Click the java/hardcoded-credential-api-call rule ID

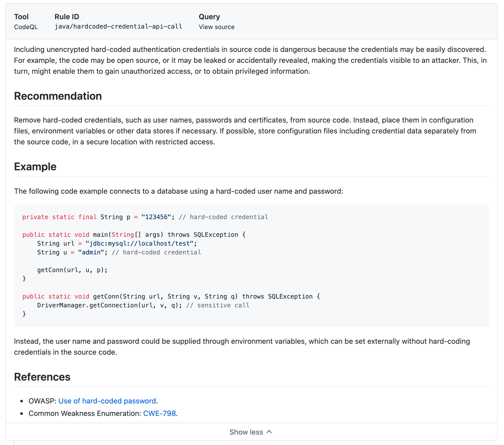118,26
